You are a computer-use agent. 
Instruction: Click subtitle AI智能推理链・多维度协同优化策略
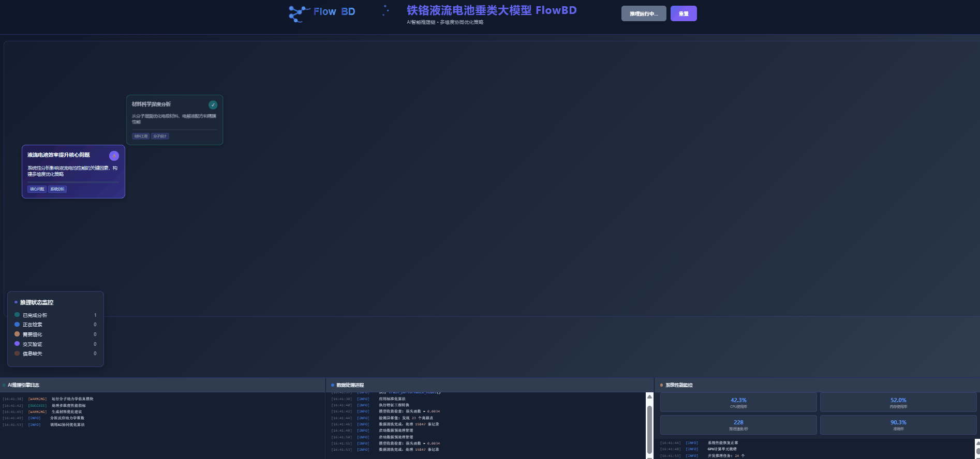click(x=445, y=22)
